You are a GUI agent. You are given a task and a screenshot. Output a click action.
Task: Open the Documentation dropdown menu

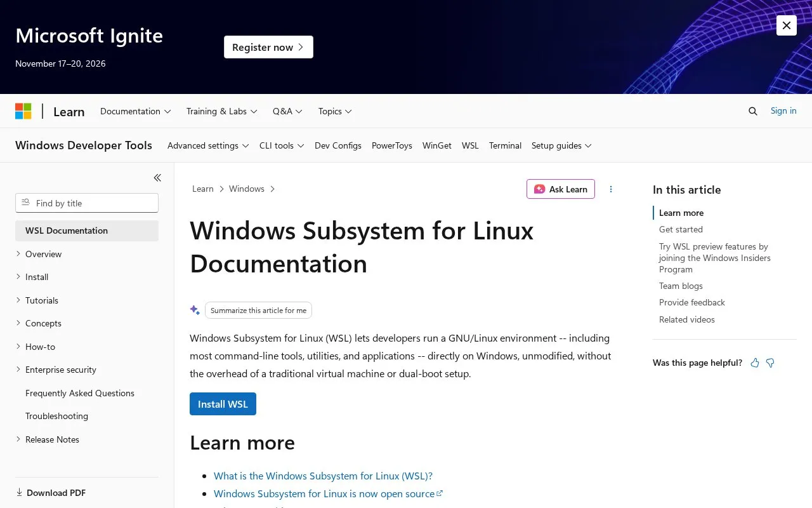[x=136, y=111]
